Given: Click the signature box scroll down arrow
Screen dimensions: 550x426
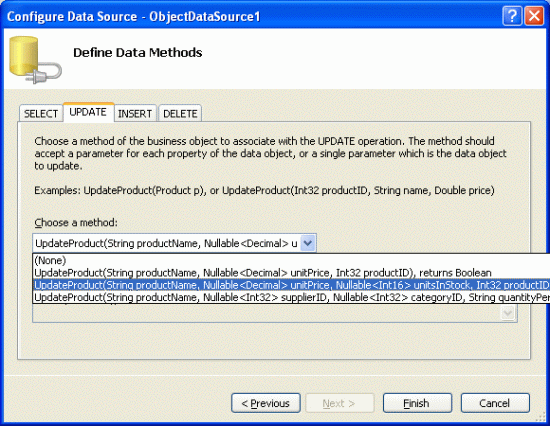Looking at the screenshot, I should pos(508,312).
